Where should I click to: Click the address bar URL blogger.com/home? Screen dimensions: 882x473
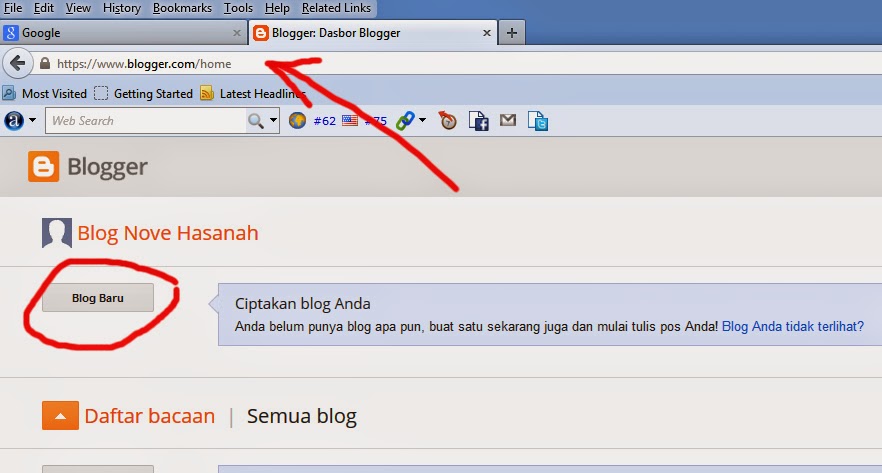click(x=144, y=64)
